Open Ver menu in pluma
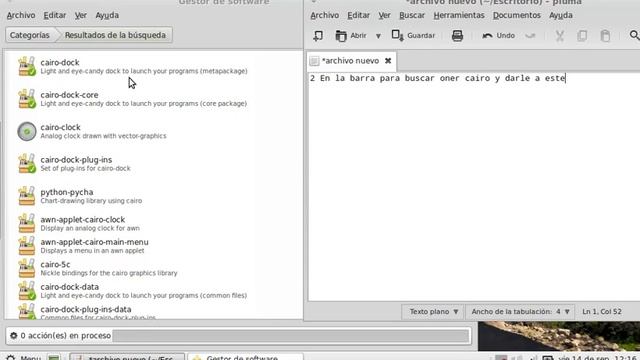Screen dimensions: 640x360 pos(384,15)
